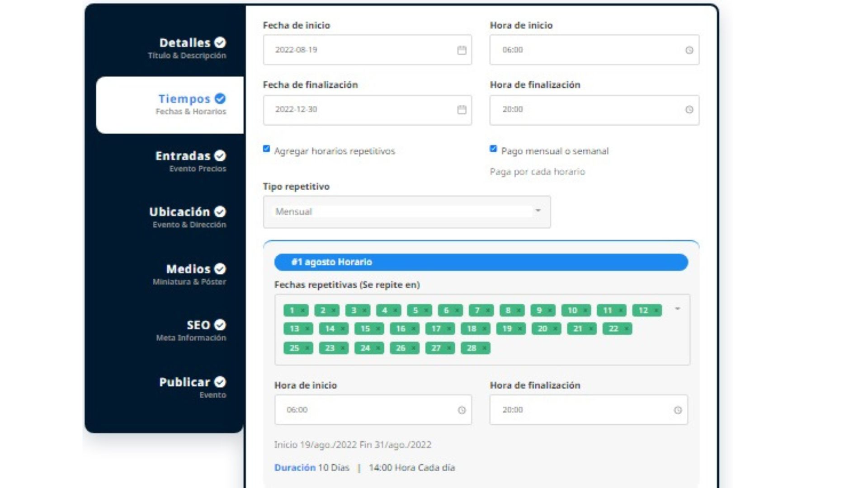Expand Fechas repetitivas dates dropdown arrow

coord(677,309)
